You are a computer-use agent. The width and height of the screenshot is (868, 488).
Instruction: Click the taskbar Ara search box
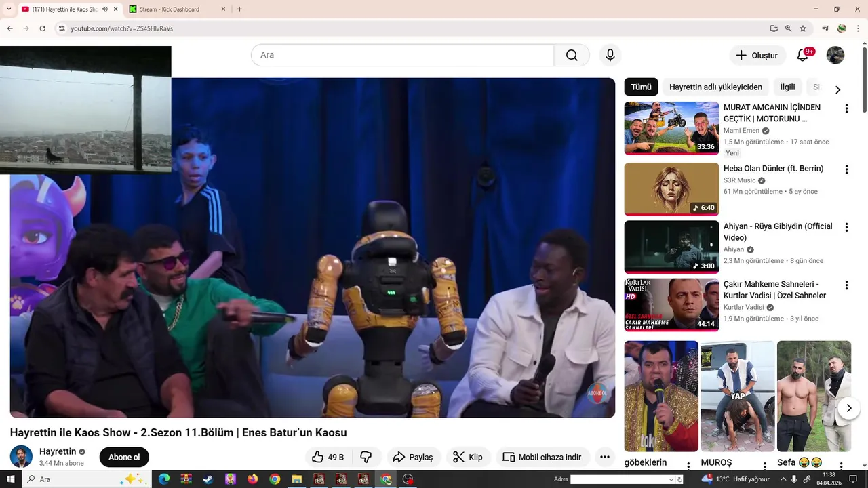tap(87, 479)
